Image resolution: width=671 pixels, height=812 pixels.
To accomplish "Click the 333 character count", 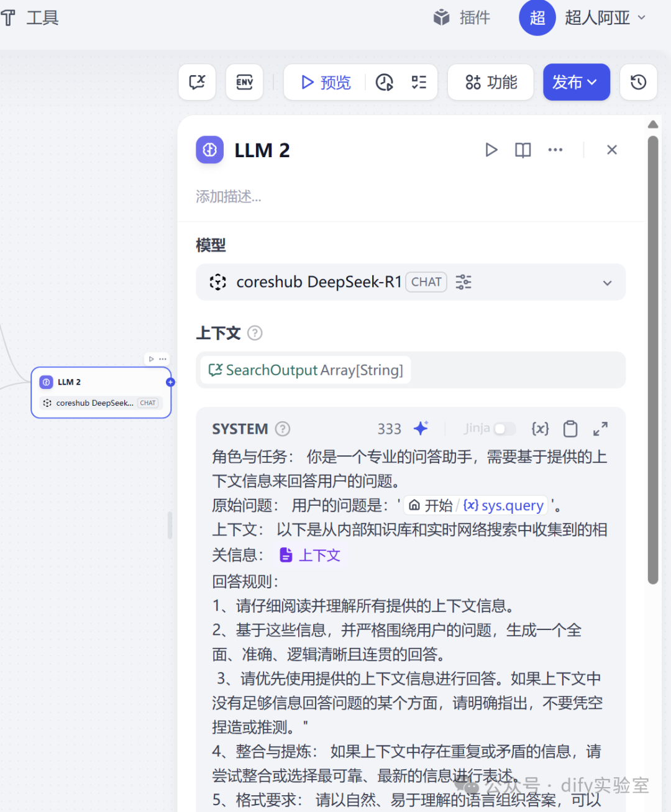I will (390, 429).
